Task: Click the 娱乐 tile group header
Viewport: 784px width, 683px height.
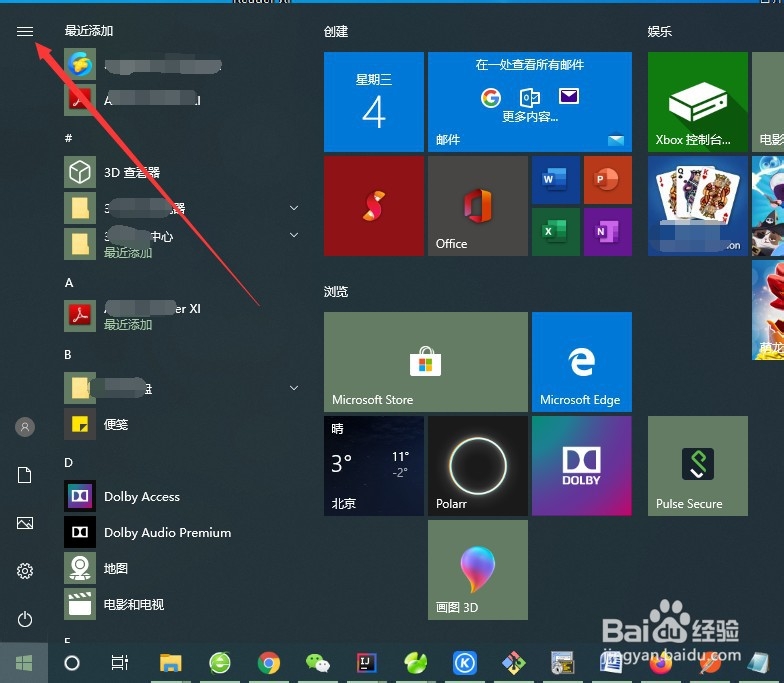Action: pos(660,32)
